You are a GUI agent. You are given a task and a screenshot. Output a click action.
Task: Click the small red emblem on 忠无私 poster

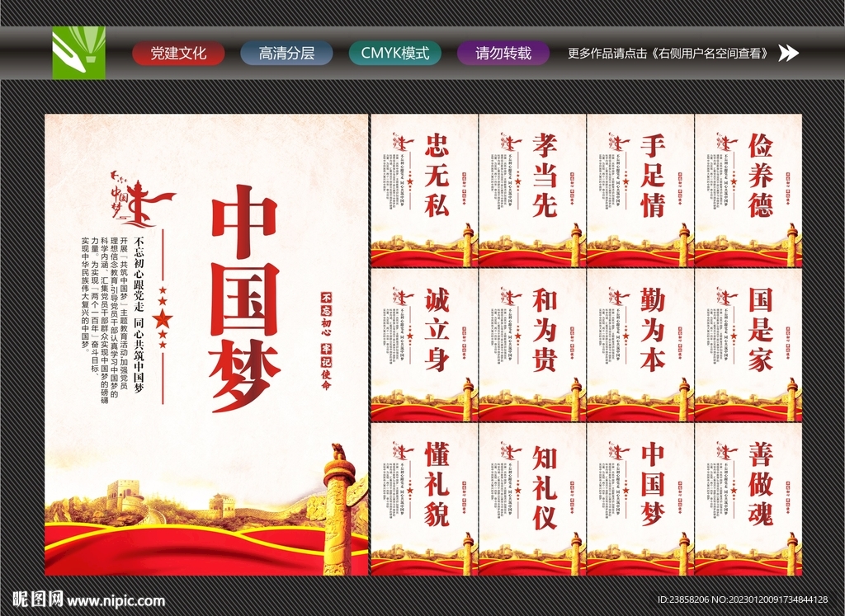click(402, 140)
